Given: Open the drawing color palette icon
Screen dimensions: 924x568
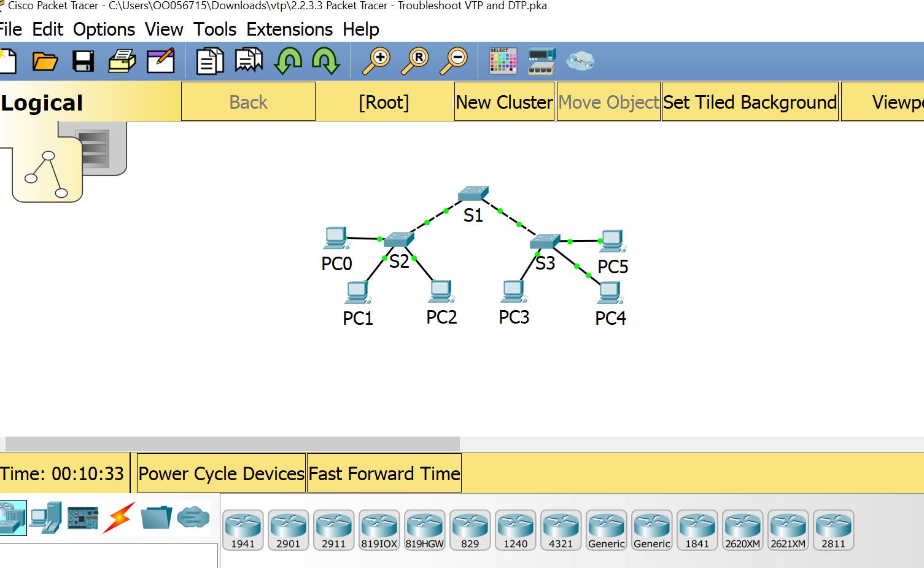Looking at the screenshot, I should [503, 61].
